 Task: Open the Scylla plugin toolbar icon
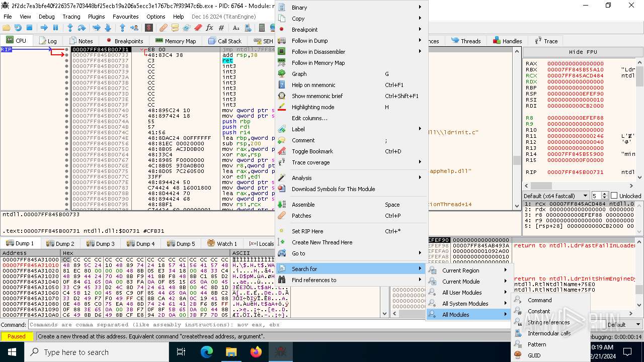coord(148,28)
